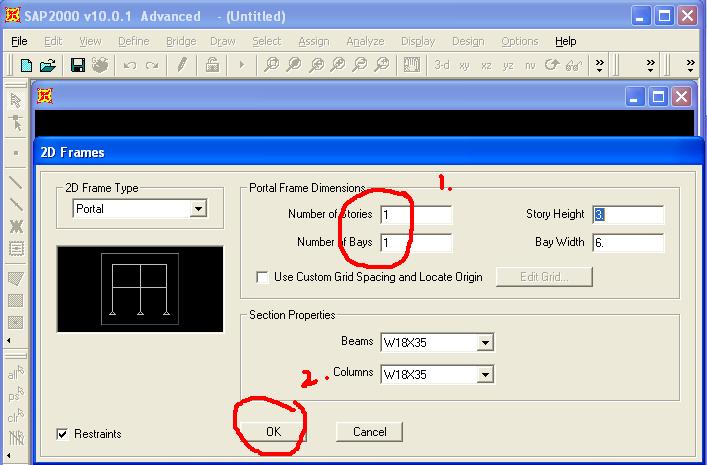This screenshot has height=465, width=707.
Task: Click the Cancel button
Action: (x=369, y=432)
